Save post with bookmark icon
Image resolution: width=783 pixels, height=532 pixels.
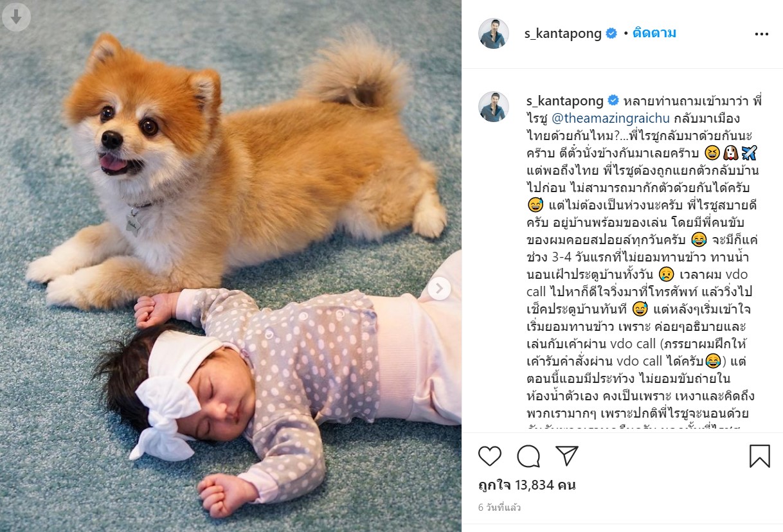point(759,456)
